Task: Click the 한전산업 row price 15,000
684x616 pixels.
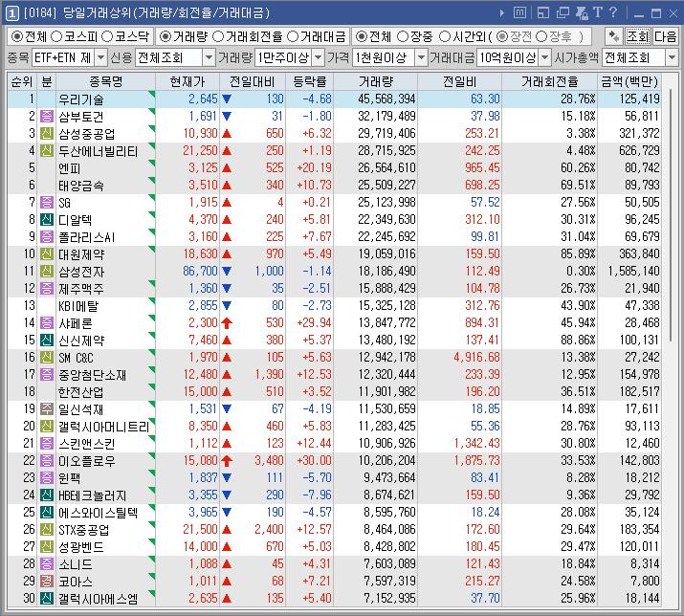Action: point(200,392)
